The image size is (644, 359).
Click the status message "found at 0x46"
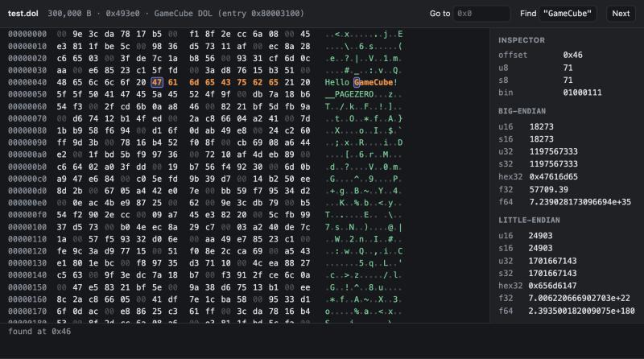tap(39, 332)
